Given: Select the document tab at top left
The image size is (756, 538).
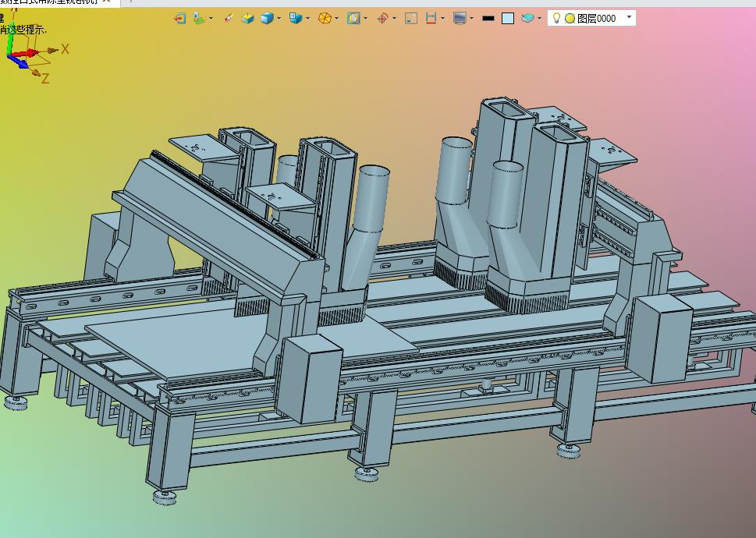Looking at the screenshot, I should (50, 2).
